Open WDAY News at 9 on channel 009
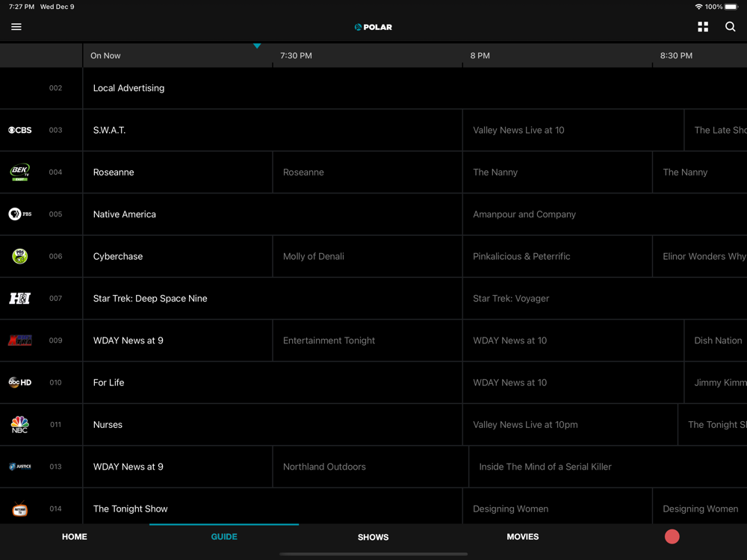Image resolution: width=747 pixels, height=560 pixels. 178,340
